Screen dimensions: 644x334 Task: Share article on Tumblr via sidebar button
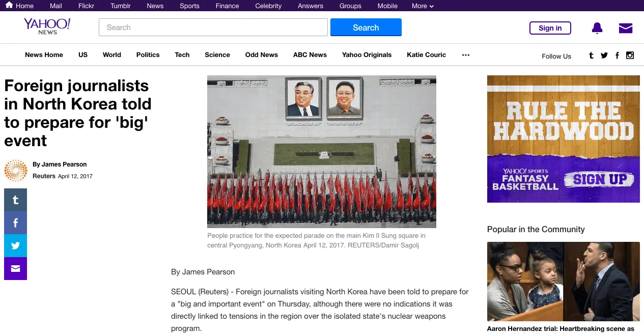click(x=15, y=200)
